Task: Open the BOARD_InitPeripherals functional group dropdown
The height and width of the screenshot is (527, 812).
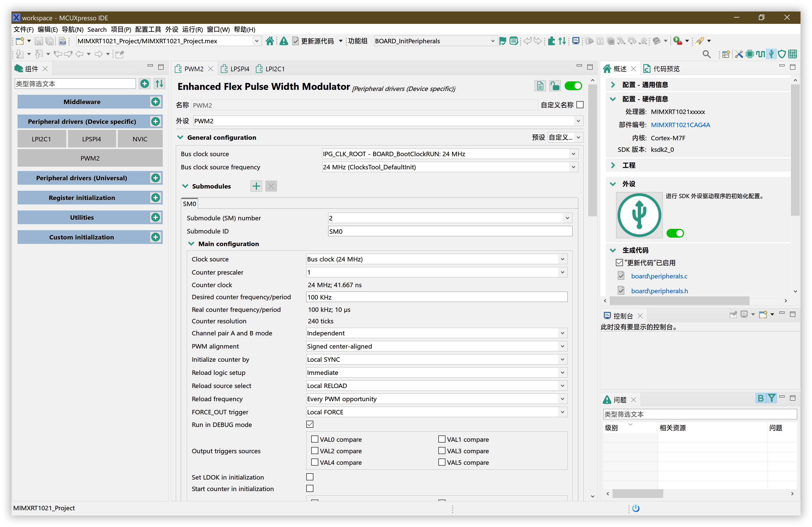Action: click(x=435, y=41)
